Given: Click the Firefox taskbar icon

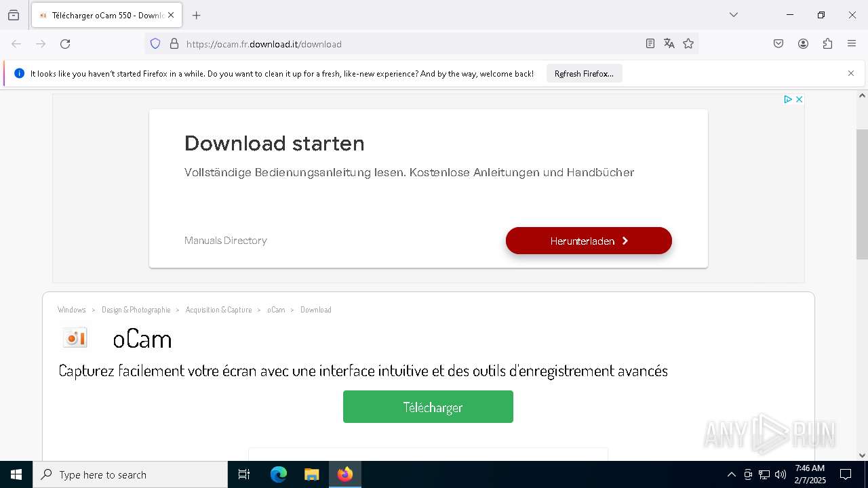Looking at the screenshot, I should [345, 474].
